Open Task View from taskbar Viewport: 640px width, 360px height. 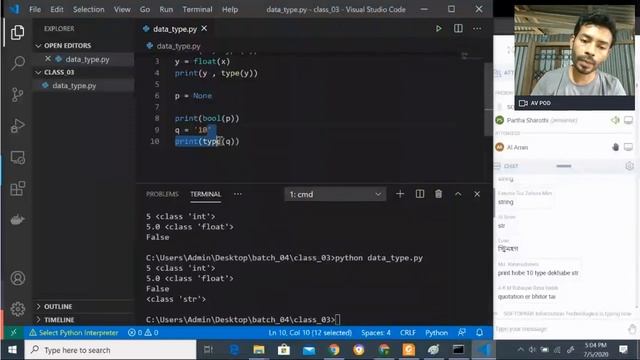pos(209,350)
